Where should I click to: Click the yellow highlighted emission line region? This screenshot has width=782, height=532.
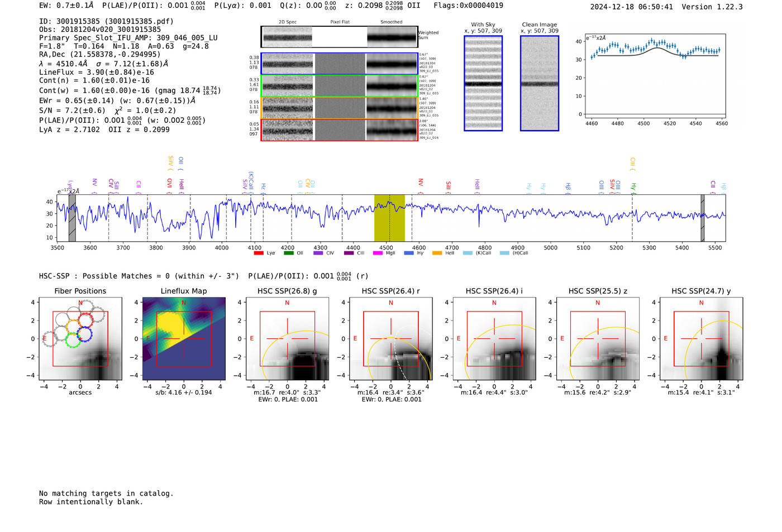click(x=389, y=218)
